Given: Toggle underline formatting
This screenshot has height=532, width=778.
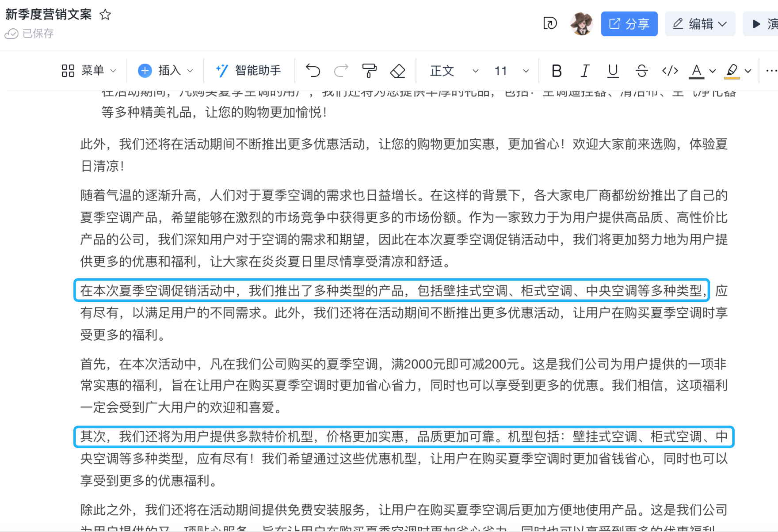Looking at the screenshot, I should pos(613,71).
